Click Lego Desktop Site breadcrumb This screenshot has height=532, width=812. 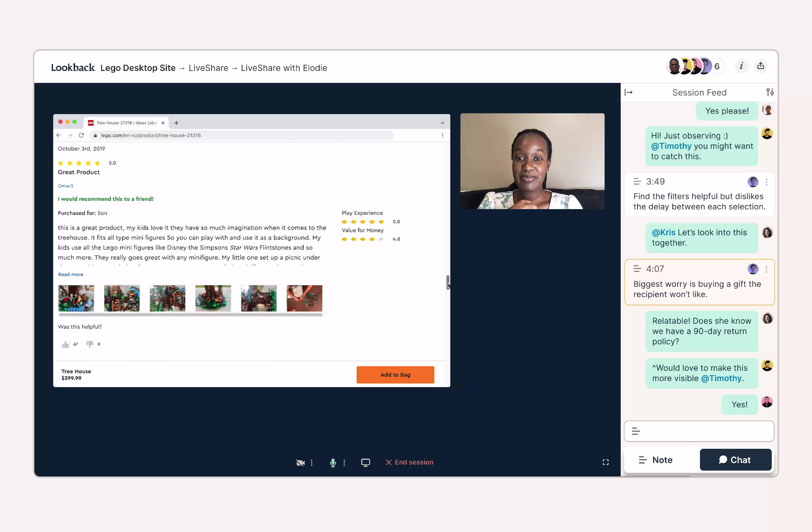tap(137, 68)
